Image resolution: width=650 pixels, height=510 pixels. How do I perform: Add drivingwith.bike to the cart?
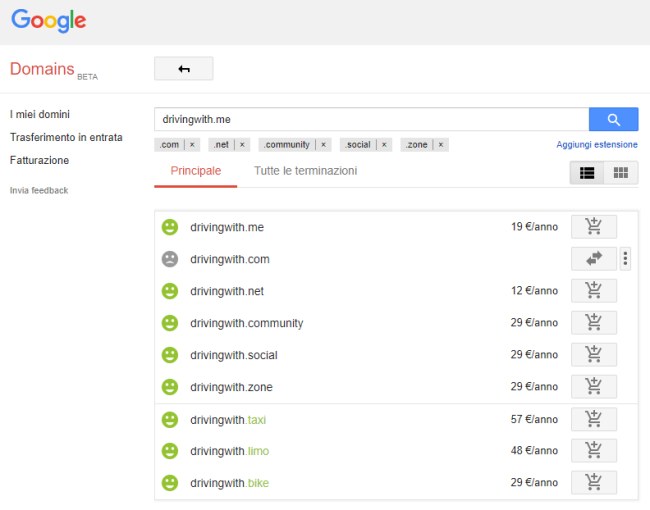click(x=593, y=483)
